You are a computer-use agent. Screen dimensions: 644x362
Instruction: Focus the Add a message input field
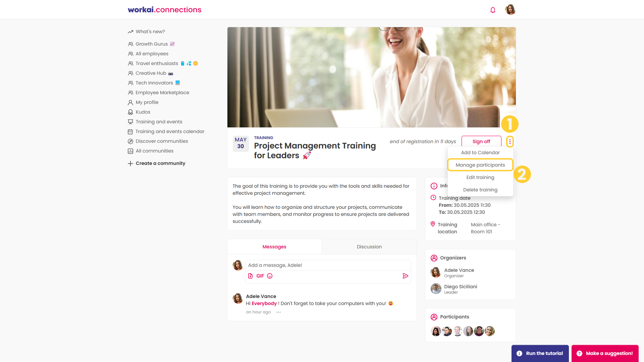coord(328,265)
